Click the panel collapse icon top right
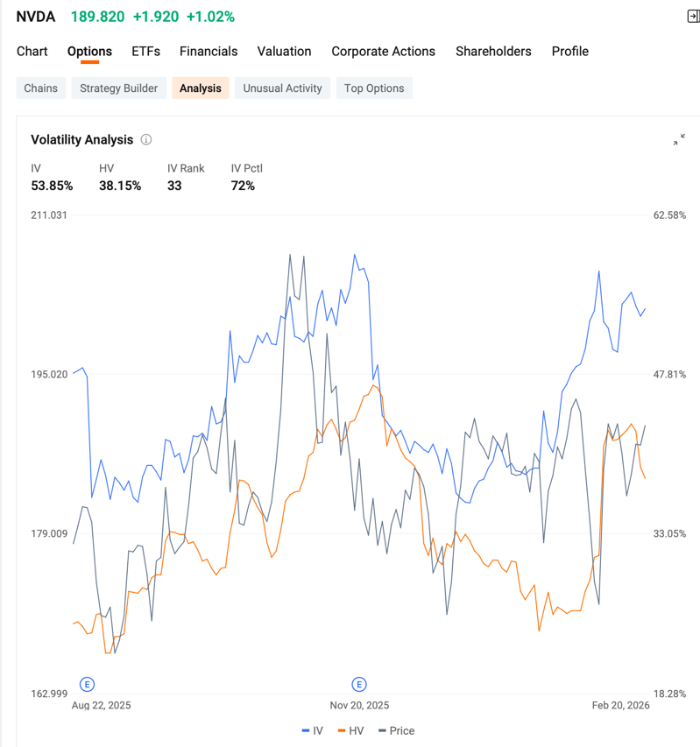This screenshot has width=700, height=747. (693, 16)
